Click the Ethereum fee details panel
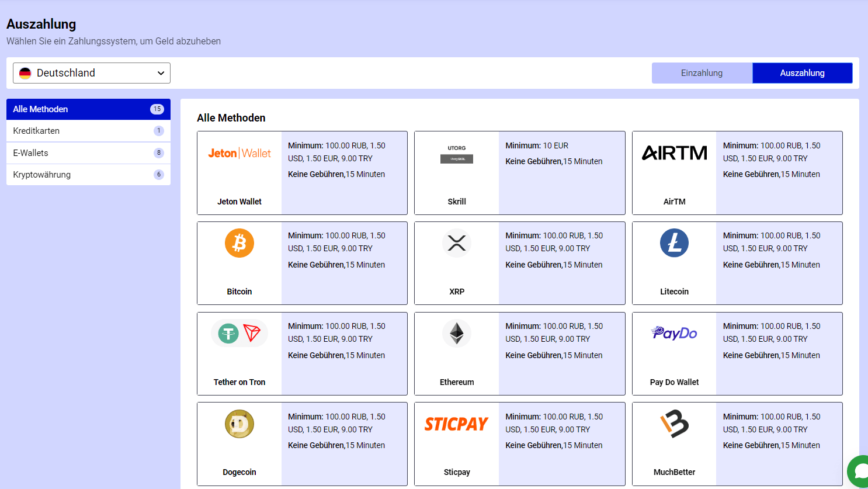Image resolution: width=868 pixels, height=489 pixels. [561, 353]
